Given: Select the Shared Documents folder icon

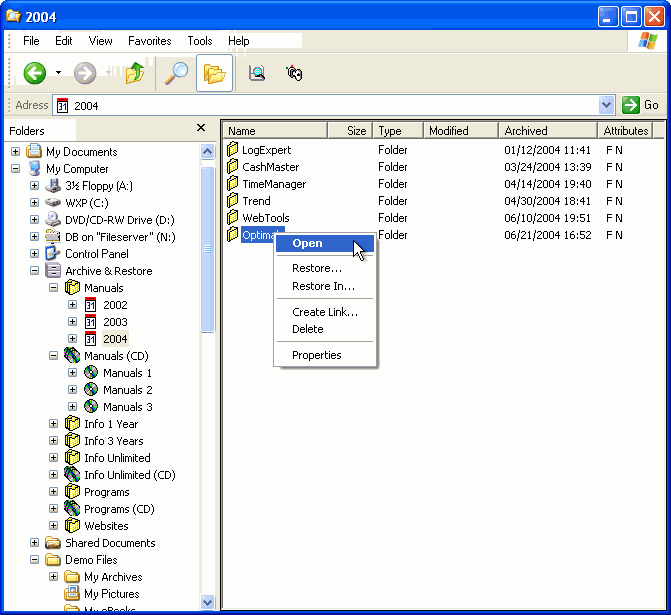Looking at the screenshot, I should 53,543.
